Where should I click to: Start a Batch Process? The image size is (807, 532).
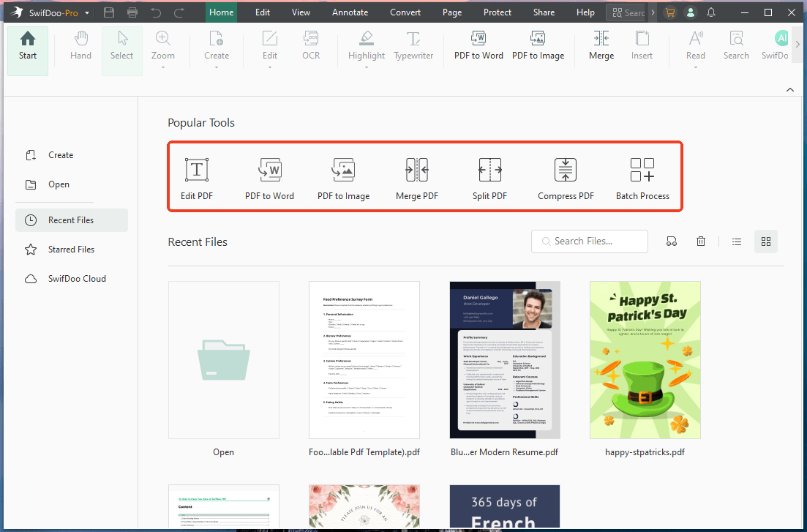642,176
